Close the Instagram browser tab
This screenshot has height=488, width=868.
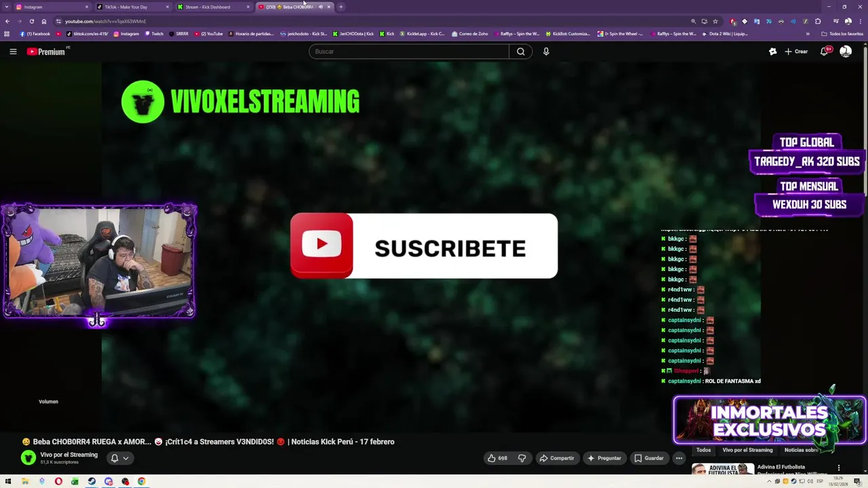pos(87,7)
